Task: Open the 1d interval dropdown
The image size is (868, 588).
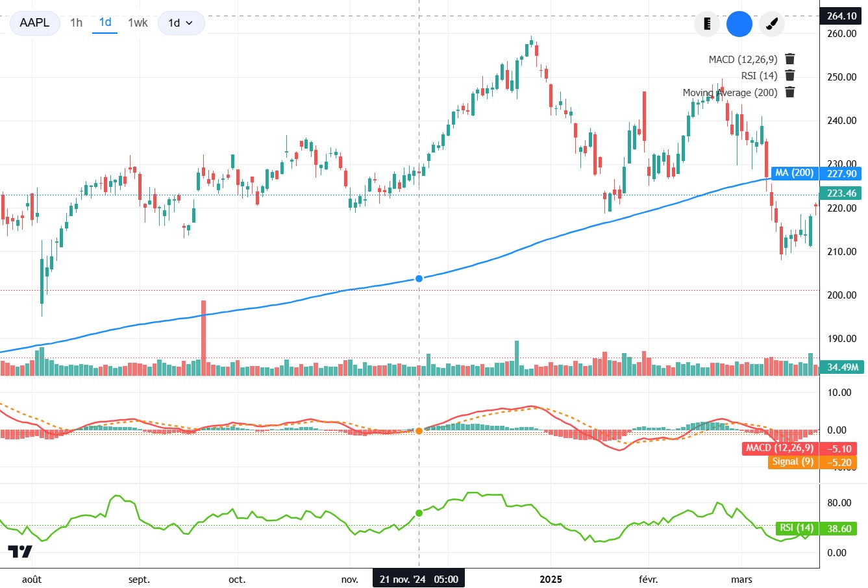Action: tap(181, 23)
